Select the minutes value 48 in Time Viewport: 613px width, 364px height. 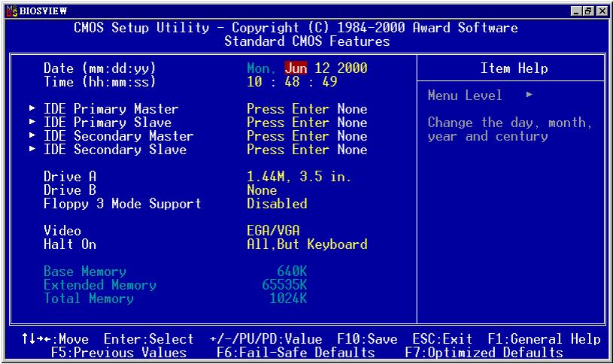292,82
